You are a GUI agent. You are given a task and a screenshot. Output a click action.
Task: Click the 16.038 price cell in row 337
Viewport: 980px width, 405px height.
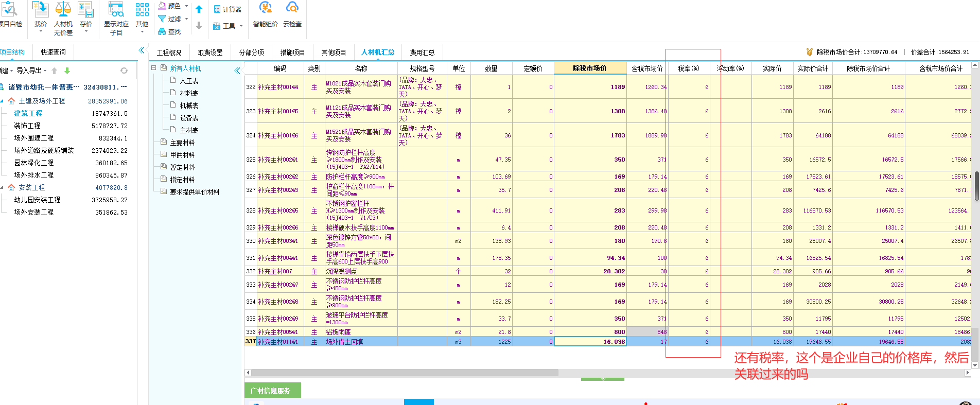click(x=590, y=342)
